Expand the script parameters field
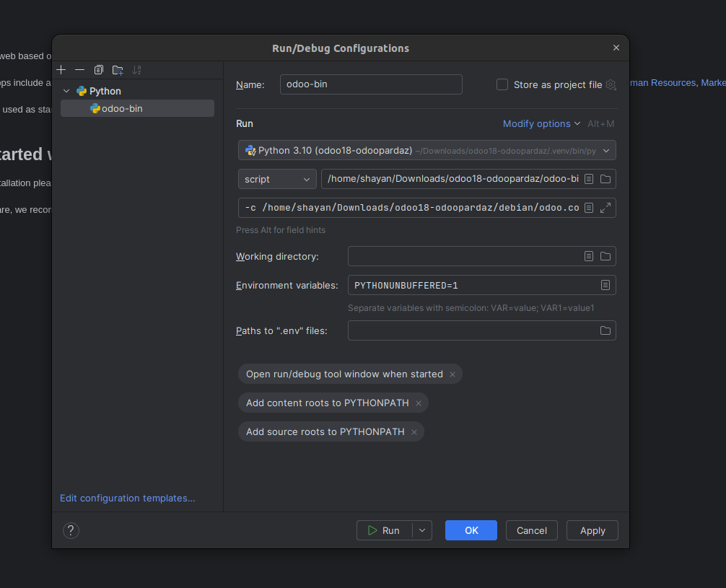726x588 pixels. click(605, 208)
